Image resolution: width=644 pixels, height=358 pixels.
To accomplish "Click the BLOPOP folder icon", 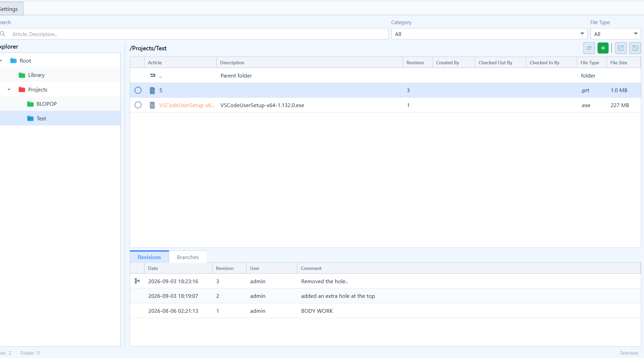I will coord(31,104).
